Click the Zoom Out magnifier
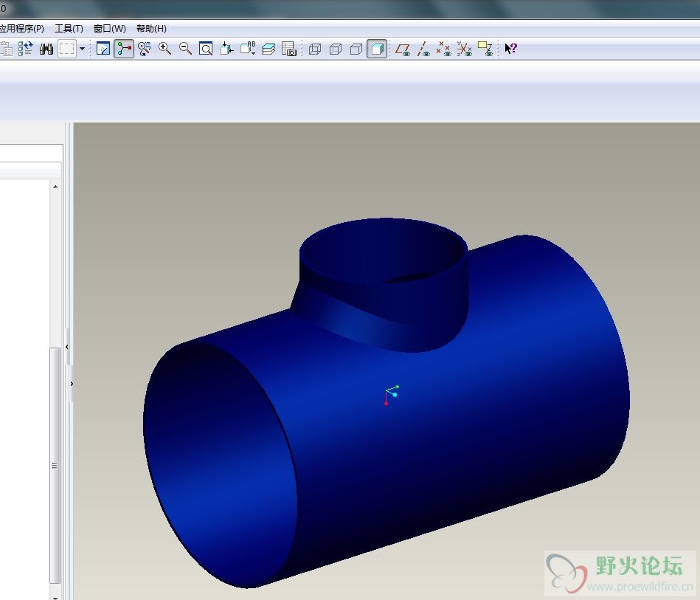 [185, 48]
